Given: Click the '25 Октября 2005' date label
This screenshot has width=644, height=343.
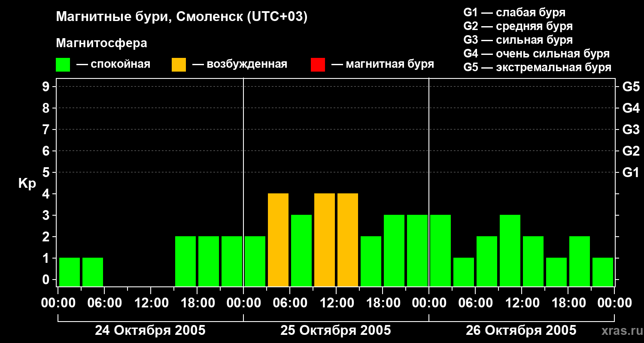Looking at the screenshot, I should [336, 330].
